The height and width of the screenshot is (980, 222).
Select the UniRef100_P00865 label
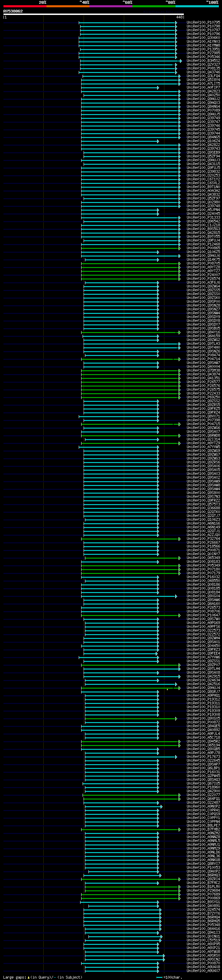click(x=203, y=248)
